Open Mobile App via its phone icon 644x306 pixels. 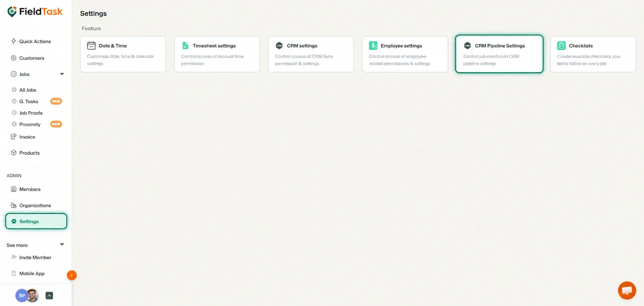(x=13, y=273)
